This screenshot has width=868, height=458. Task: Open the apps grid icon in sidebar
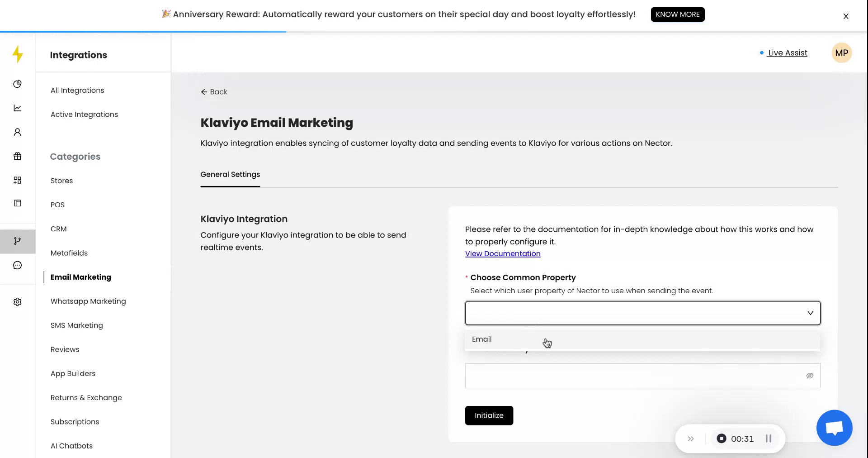[x=17, y=180]
